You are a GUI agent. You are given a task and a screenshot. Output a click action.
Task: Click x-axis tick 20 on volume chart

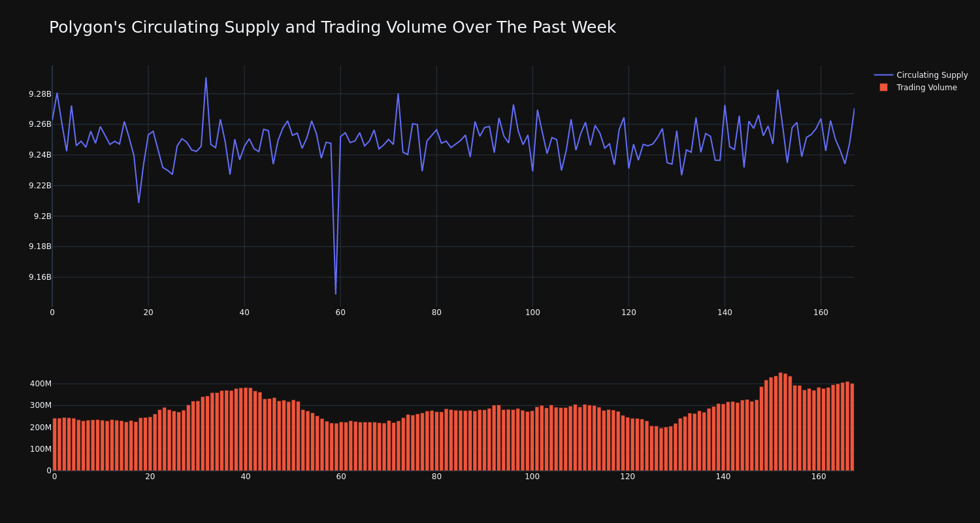coord(150,477)
